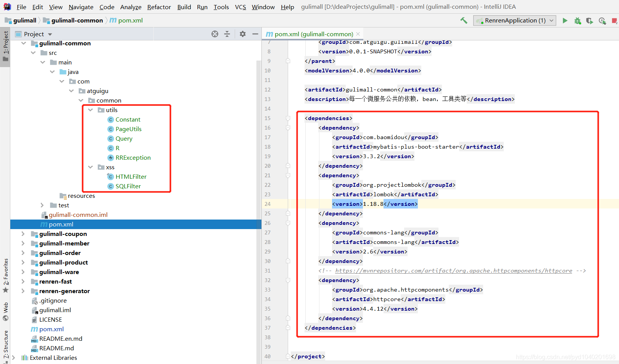Click the pom.xml breadcrumb
The image size is (619, 364).
pos(126,21)
